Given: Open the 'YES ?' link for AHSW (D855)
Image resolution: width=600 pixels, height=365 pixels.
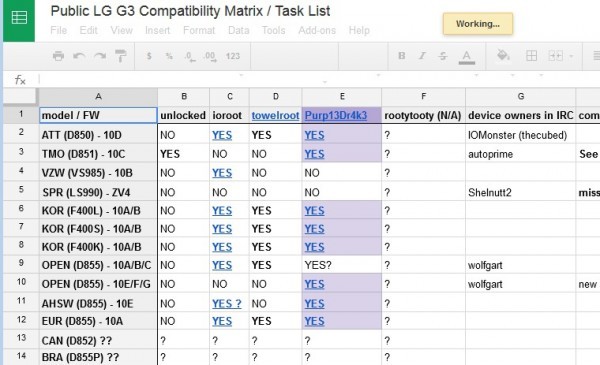Looking at the screenshot, I should click(227, 304).
